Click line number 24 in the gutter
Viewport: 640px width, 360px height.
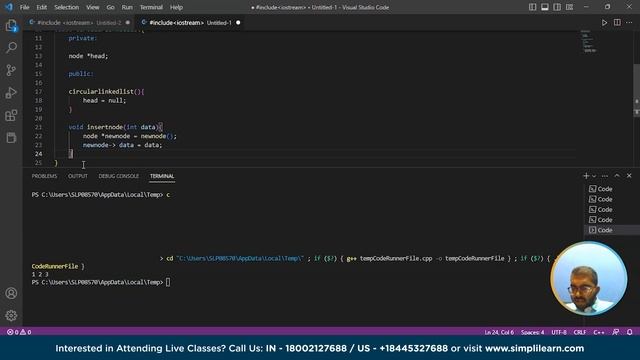(38, 154)
